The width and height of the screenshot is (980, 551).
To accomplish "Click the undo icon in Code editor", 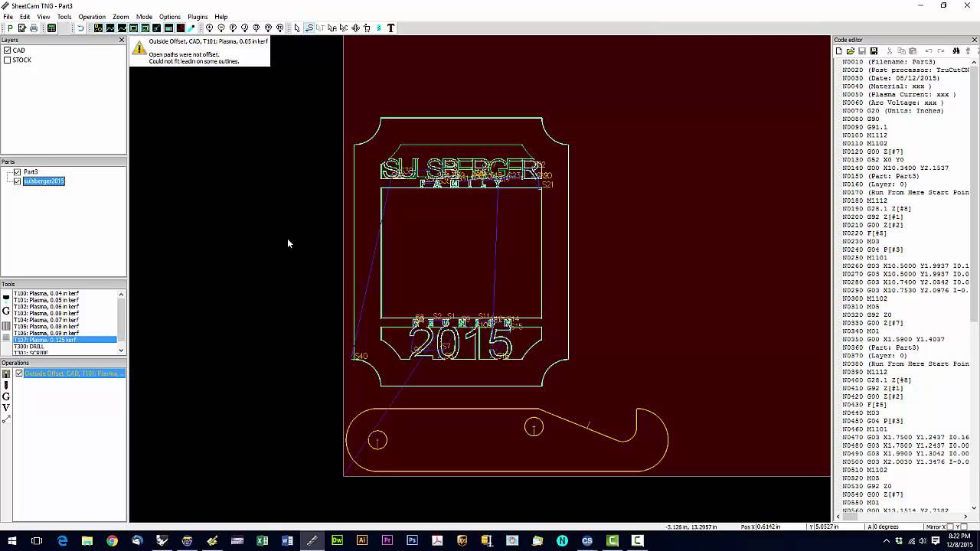I will [929, 51].
